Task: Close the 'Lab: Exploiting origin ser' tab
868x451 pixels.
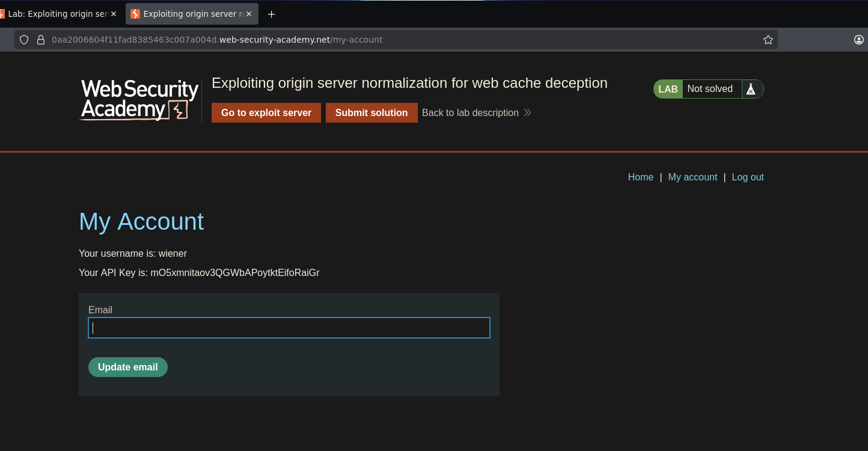Action: [114, 14]
